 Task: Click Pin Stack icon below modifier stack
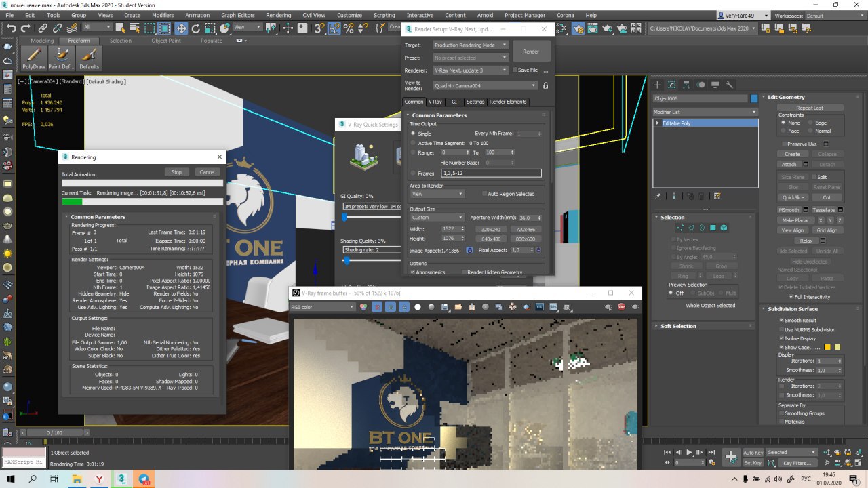click(658, 197)
